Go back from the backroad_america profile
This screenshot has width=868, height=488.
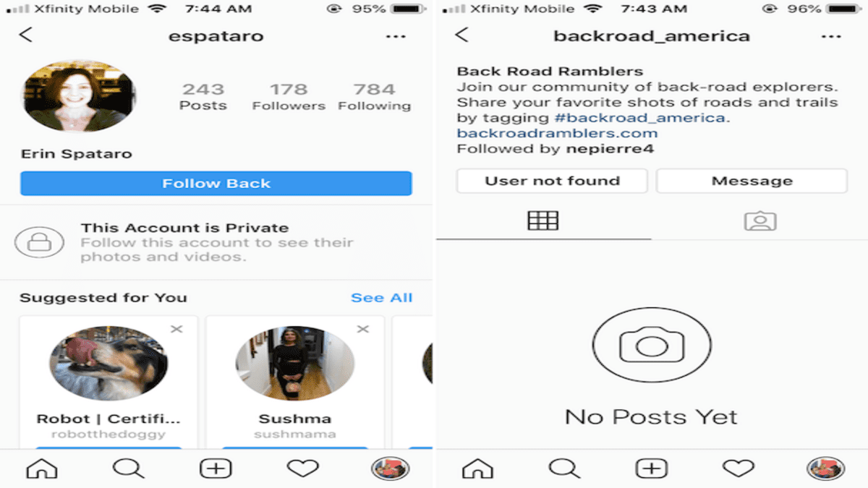(461, 35)
